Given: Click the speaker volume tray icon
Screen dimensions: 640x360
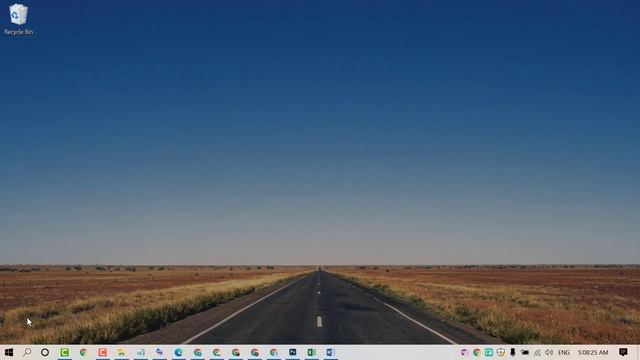Looking at the screenshot, I should (549, 352).
